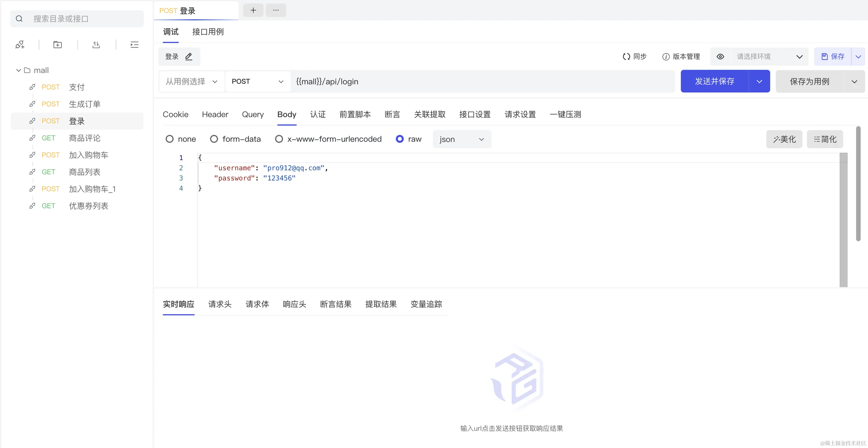The width and height of the screenshot is (868, 448).
Task: Click the plus icon to open new tab
Action: point(253,10)
